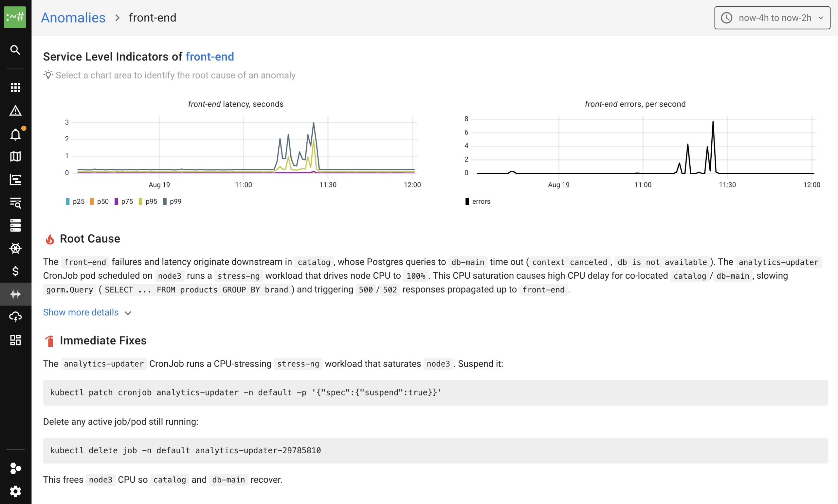Image resolution: width=838 pixels, height=504 pixels.
Task: Select the active Anomalies waveform sidebar item
Action: (15, 294)
